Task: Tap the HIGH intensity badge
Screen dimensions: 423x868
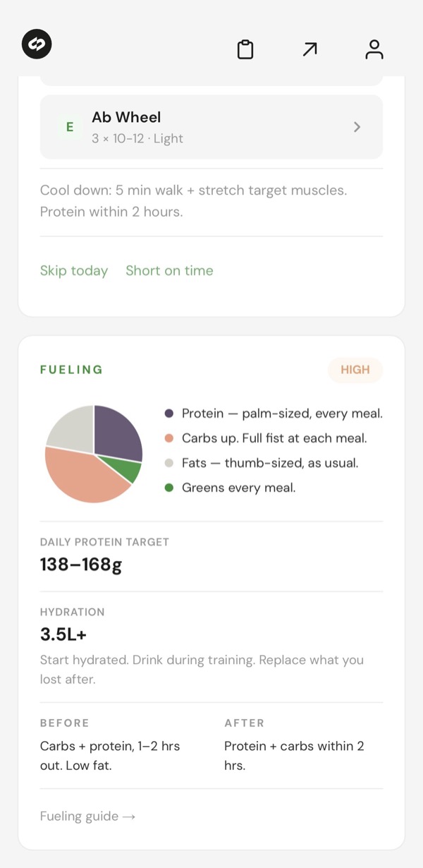Action: (x=355, y=370)
